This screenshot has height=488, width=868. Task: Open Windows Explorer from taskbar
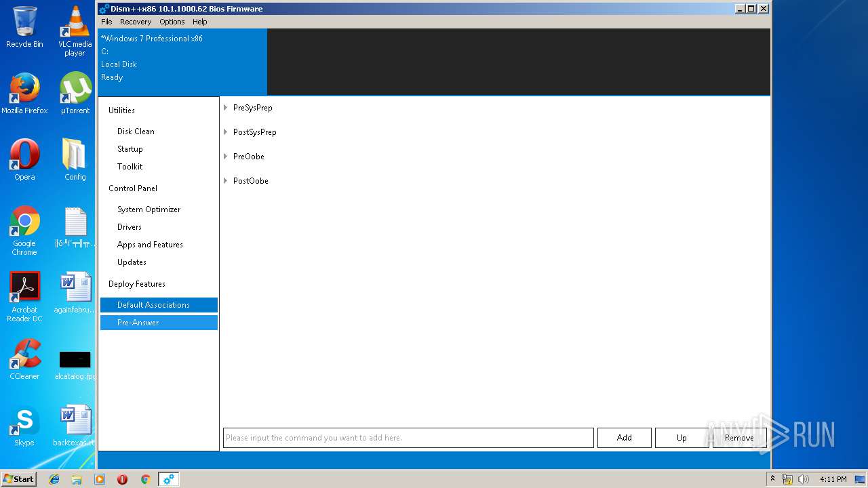coord(77,479)
